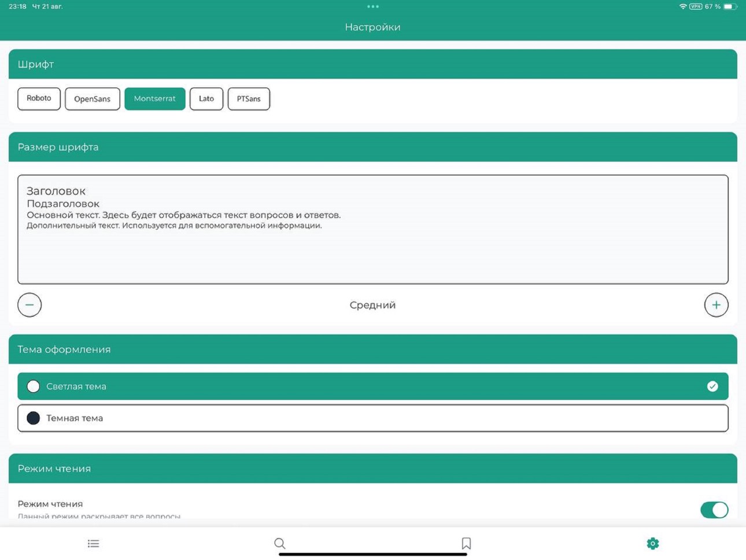The image size is (746, 560).
Task: Tap the home indicator bar at the bottom
Action: tap(373, 554)
